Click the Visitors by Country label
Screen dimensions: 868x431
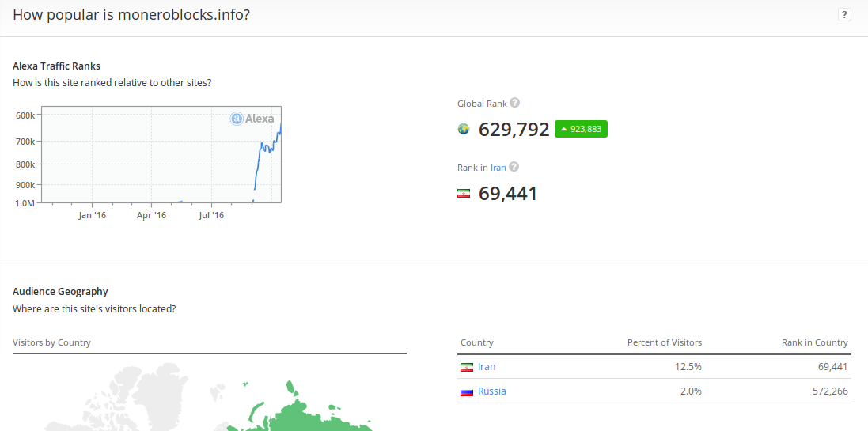click(x=51, y=342)
